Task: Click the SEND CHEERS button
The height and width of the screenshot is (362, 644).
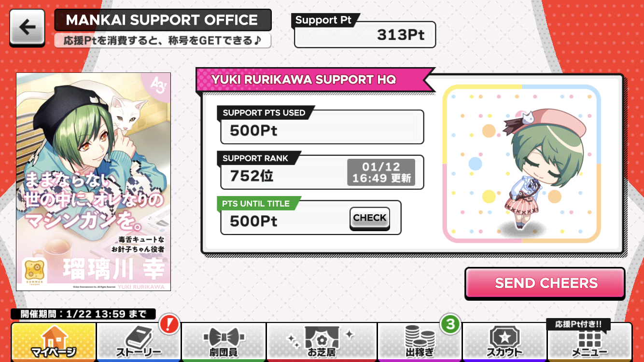Action: tap(546, 283)
